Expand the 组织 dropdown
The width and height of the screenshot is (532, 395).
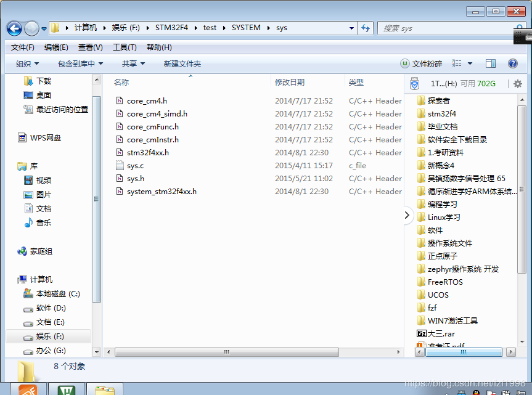(x=27, y=63)
